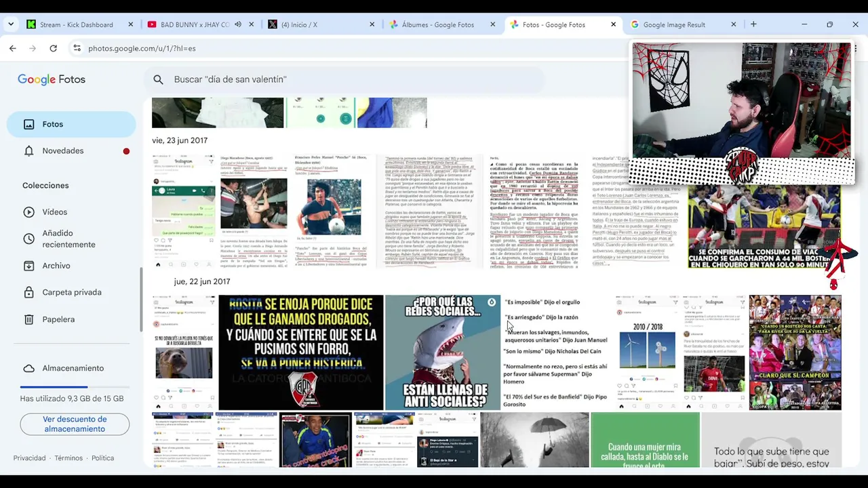Switch to the Álbumes - Google Fotos tab

(442, 24)
